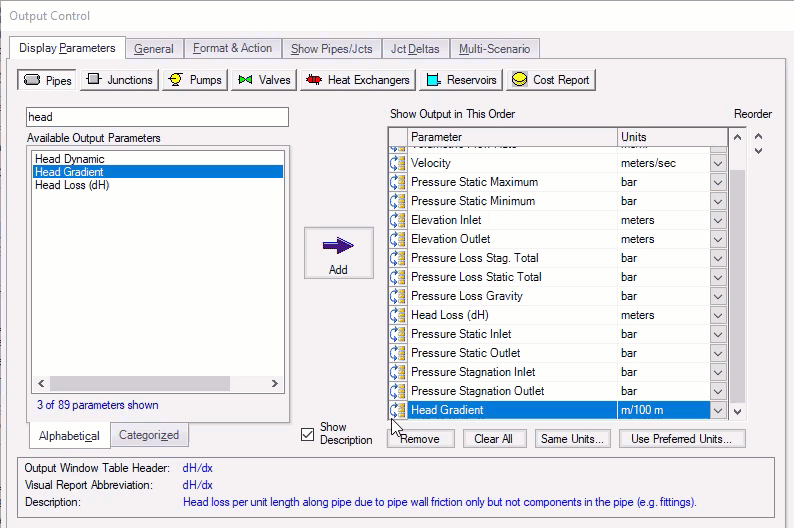Viewport: 794px width, 528px height.
Task: Click the row icon beside Elevation Outlet
Action: point(398,239)
